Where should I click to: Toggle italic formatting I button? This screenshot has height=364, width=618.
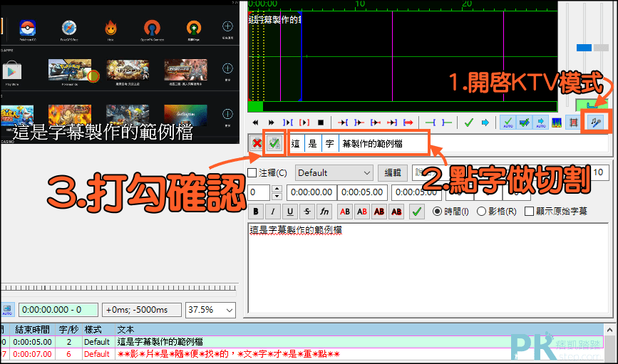coord(273,212)
